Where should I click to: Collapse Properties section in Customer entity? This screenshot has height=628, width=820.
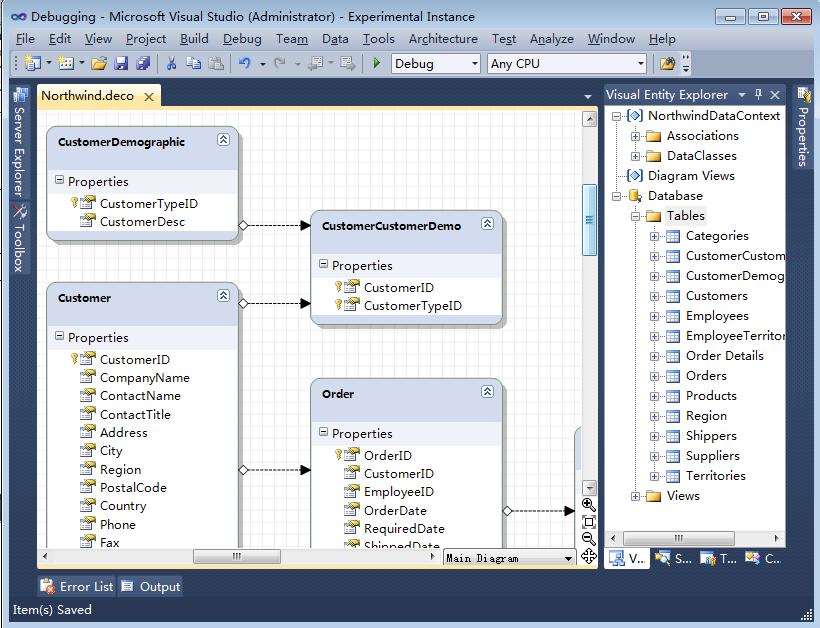click(x=60, y=336)
